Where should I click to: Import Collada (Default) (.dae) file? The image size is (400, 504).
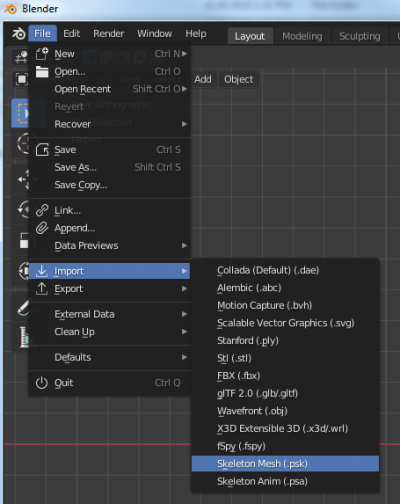[285, 270]
